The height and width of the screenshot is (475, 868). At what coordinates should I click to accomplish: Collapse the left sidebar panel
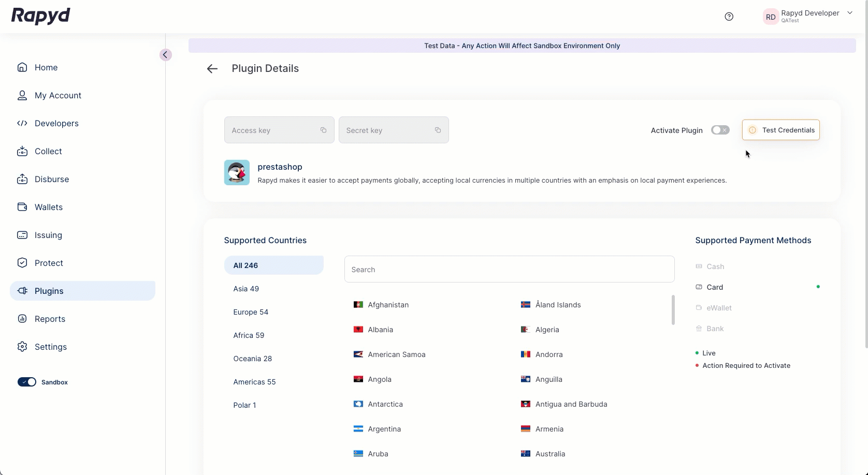165,55
